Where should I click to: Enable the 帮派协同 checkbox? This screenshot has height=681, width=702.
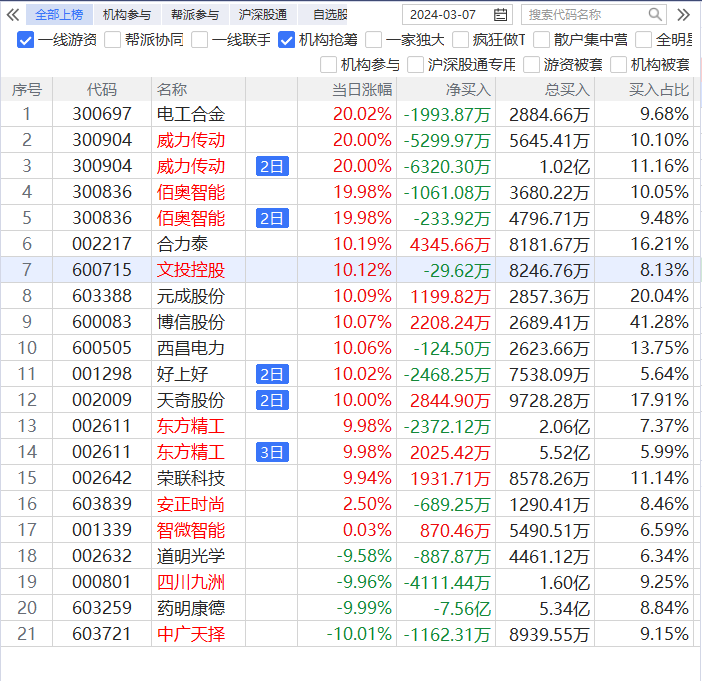(x=112, y=40)
